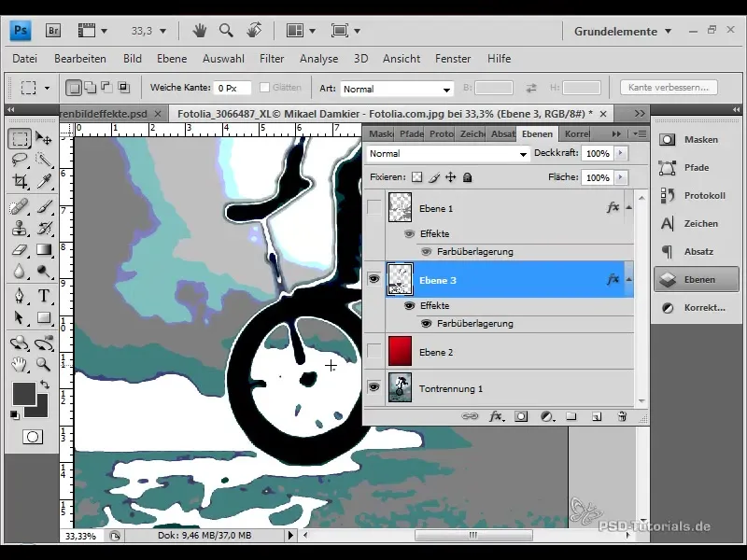The width and height of the screenshot is (747, 560).
Task: Select the Lasso tool
Action: coord(20,160)
